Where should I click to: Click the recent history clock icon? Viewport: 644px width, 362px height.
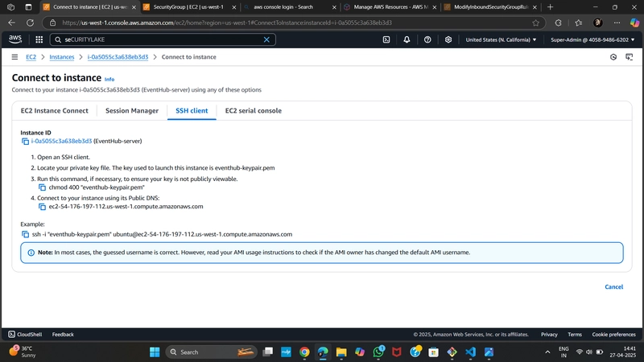point(613,57)
